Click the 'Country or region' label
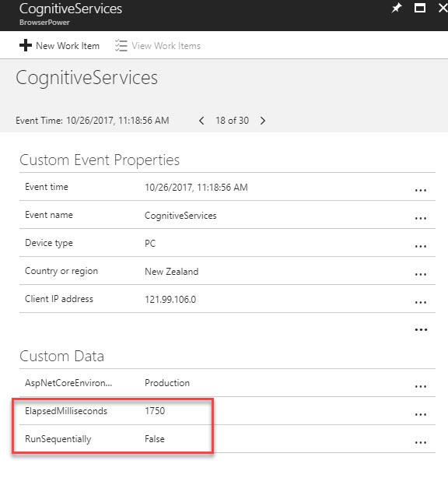This screenshot has height=478, width=448. 61,272
